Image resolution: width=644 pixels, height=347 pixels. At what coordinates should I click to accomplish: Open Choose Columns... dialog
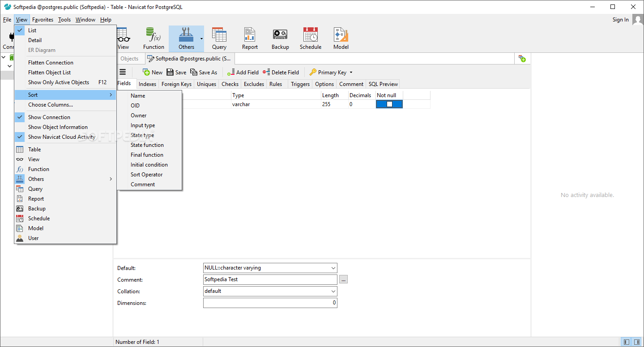click(x=65, y=105)
